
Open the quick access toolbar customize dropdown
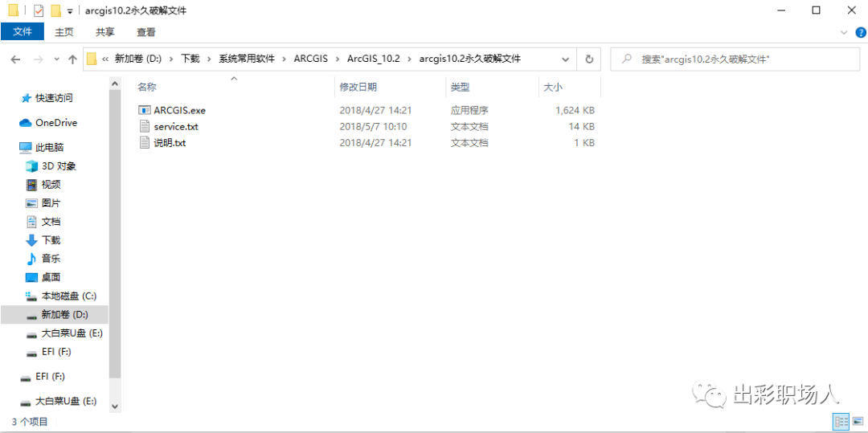pyautogui.click(x=69, y=11)
